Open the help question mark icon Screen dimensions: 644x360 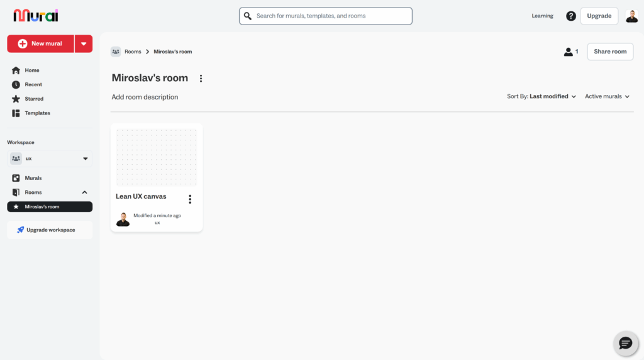click(570, 16)
